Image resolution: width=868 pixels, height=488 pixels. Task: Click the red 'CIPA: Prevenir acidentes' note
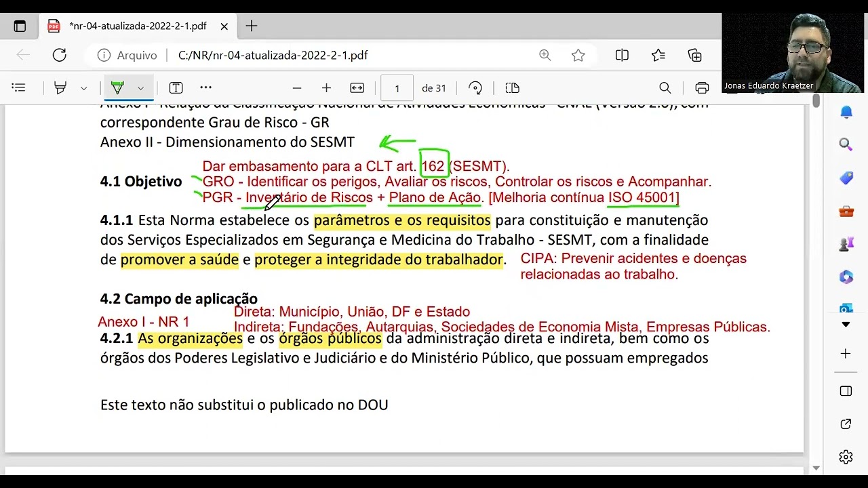tap(633, 266)
